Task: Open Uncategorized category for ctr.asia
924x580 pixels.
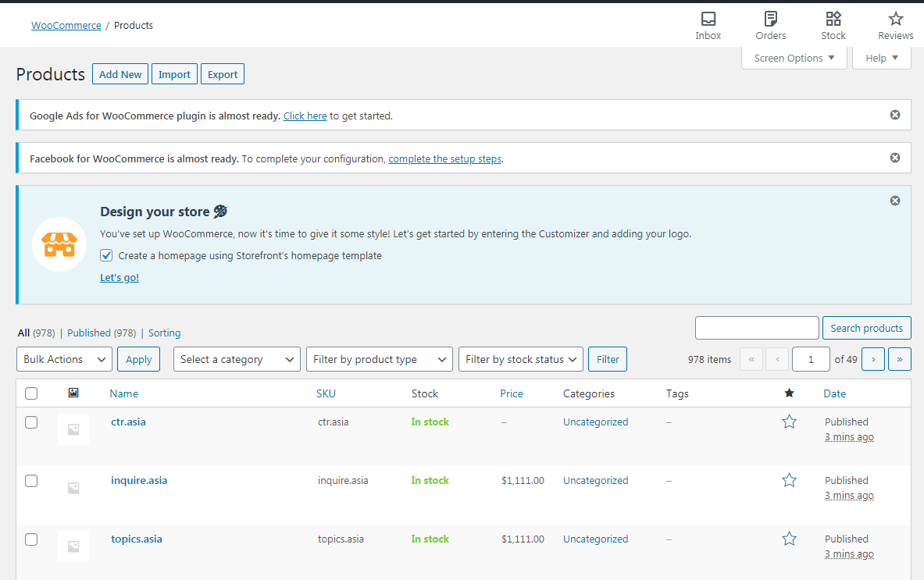Action: click(x=595, y=422)
